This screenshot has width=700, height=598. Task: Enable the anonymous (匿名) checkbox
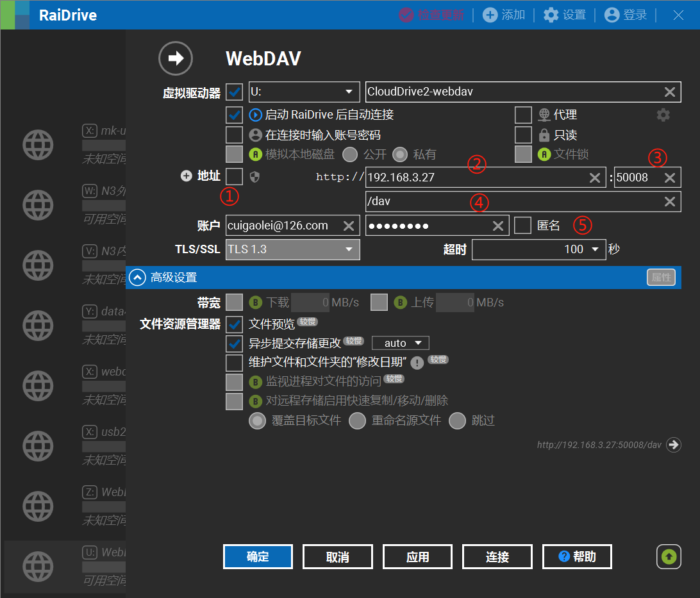(x=523, y=226)
